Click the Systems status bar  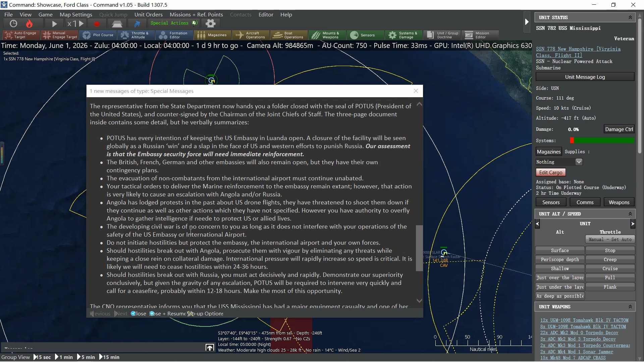(602, 140)
